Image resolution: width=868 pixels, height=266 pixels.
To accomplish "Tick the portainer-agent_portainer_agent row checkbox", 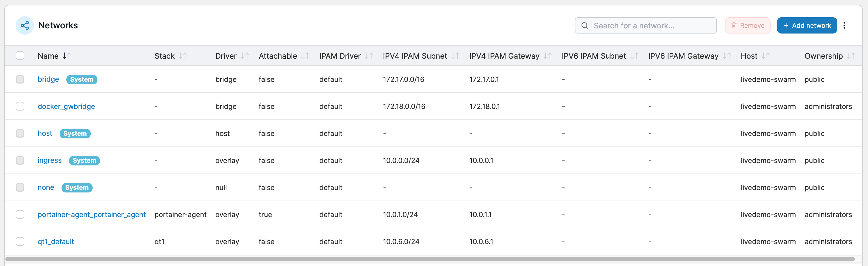I will (20, 214).
